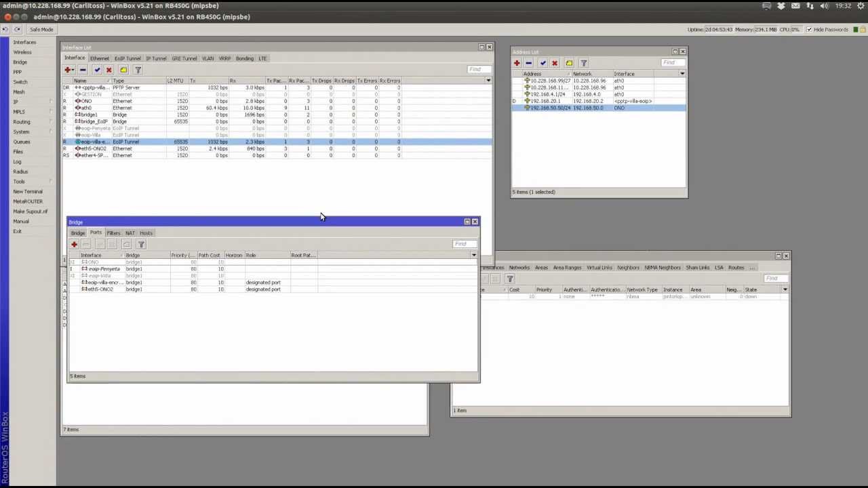Click Find field in Address List
Viewport: 868px width, 488px height.
[672, 62]
